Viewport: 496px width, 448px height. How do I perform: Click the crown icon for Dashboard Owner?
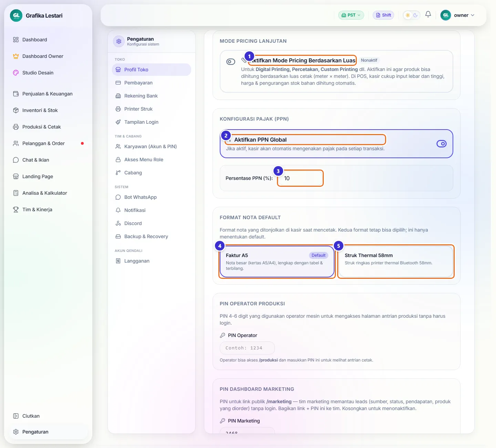16,56
